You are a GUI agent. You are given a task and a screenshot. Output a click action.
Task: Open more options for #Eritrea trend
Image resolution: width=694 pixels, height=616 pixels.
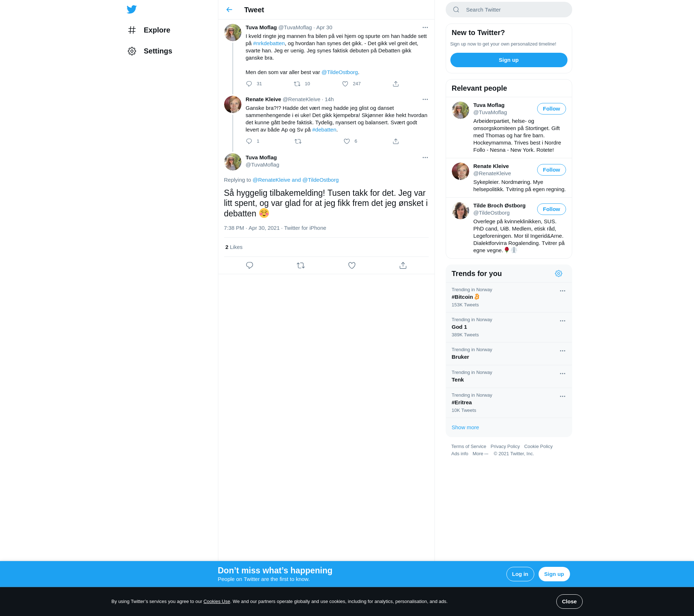pyautogui.click(x=562, y=396)
